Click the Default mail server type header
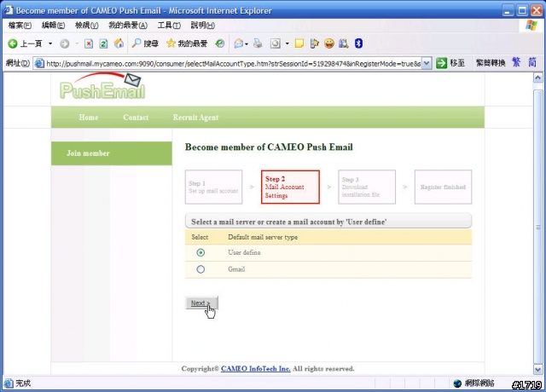The width and height of the screenshot is (546, 392). tap(263, 237)
